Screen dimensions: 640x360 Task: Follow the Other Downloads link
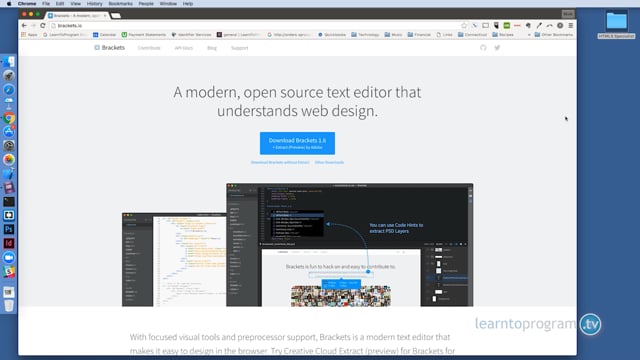[329, 162]
